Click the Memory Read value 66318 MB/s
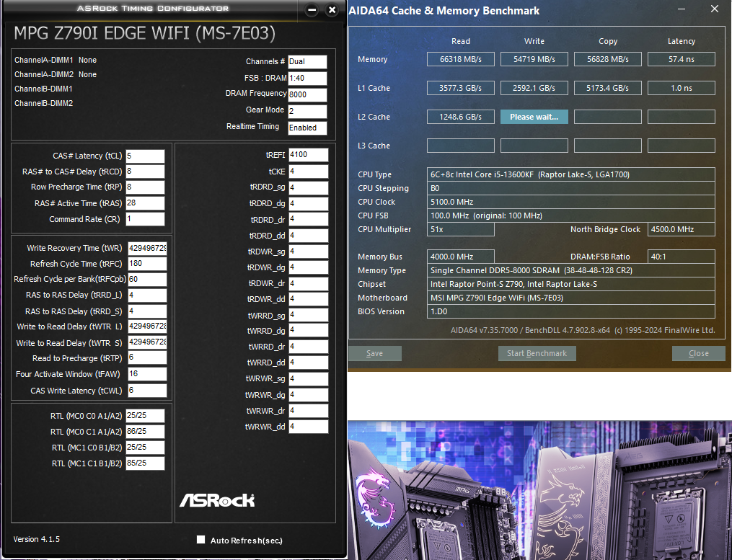The height and width of the screenshot is (560, 732). [x=460, y=59]
